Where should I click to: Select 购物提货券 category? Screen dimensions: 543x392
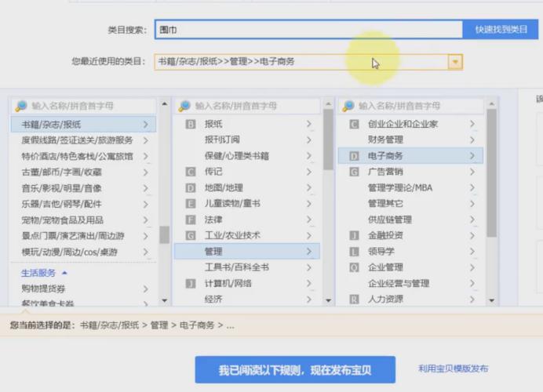coord(83,289)
